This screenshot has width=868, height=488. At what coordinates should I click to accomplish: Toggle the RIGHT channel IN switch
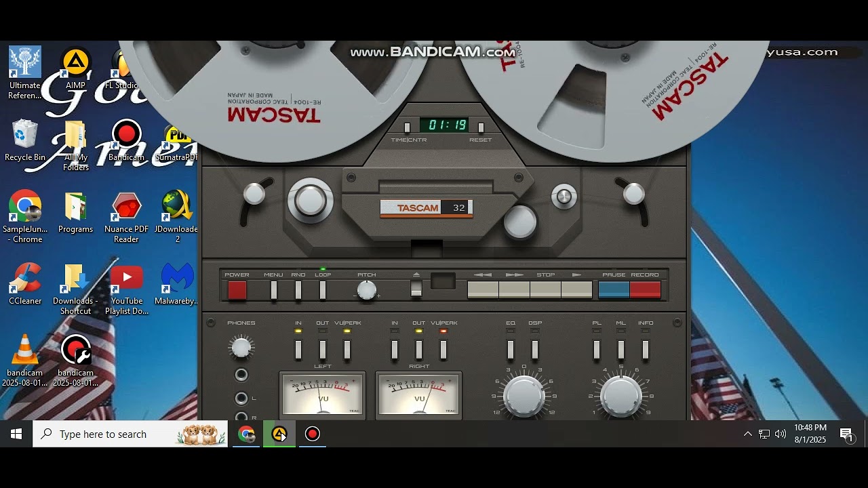pos(395,350)
